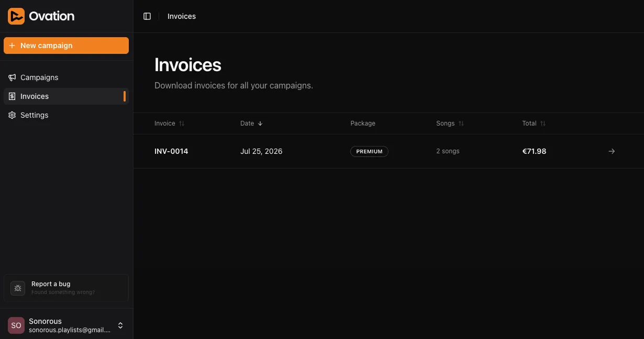This screenshot has height=339, width=644.
Task: Open the Report a bug card
Action: tap(66, 288)
